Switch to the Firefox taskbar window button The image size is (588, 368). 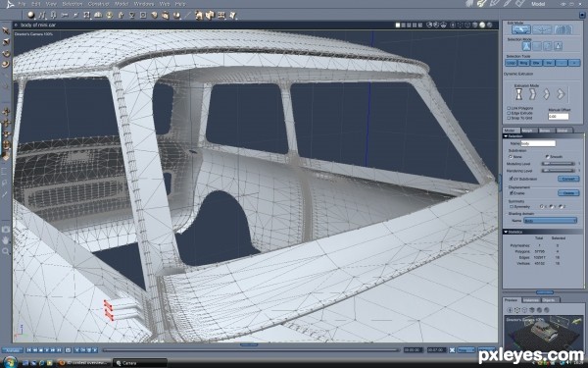[x=84, y=363]
